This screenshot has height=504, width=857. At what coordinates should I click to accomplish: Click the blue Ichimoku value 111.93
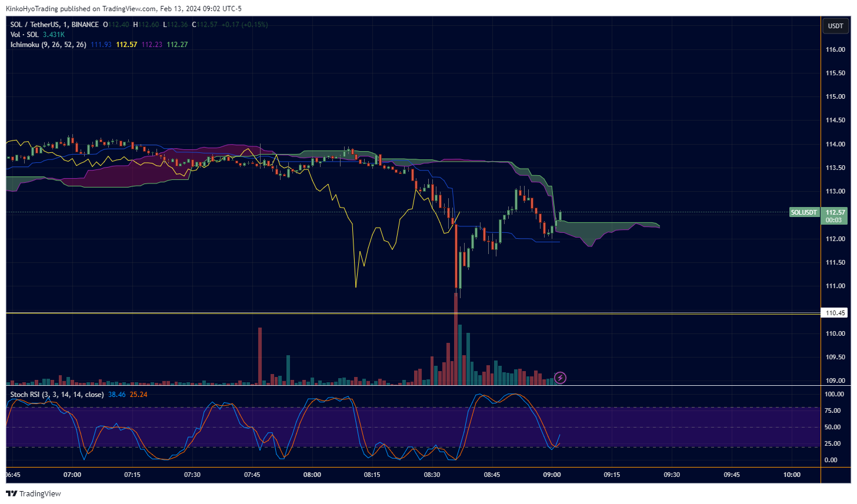[101, 45]
